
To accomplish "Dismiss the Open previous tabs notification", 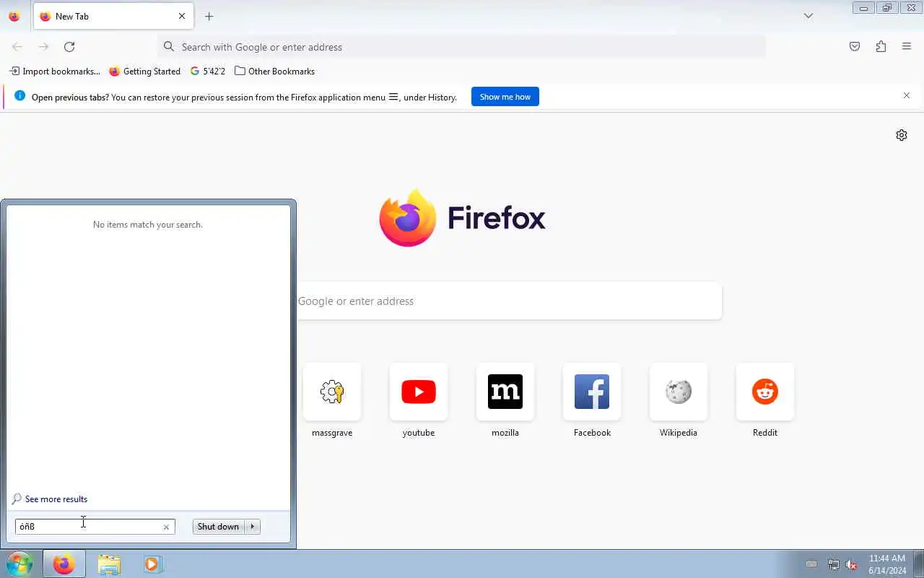I will click(x=907, y=95).
